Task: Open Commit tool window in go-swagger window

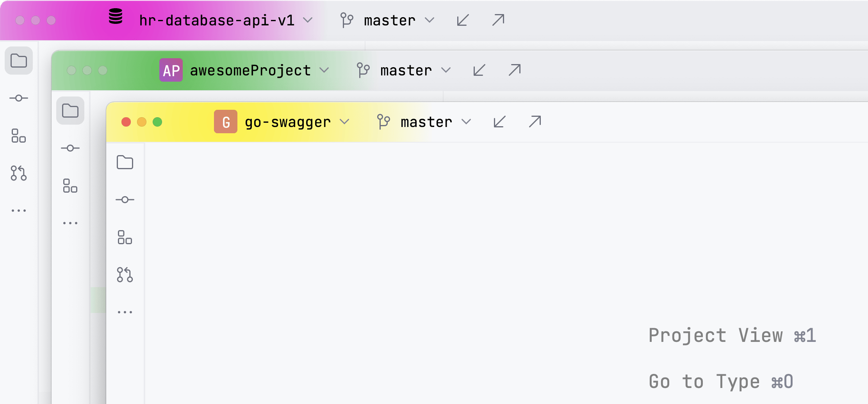Action: pos(125,200)
